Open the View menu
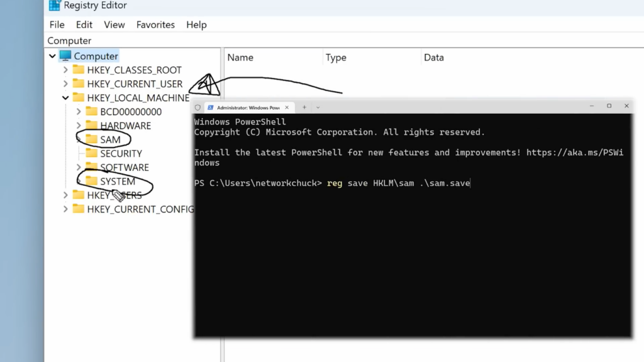Viewport: 644px width, 362px height. (114, 25)
